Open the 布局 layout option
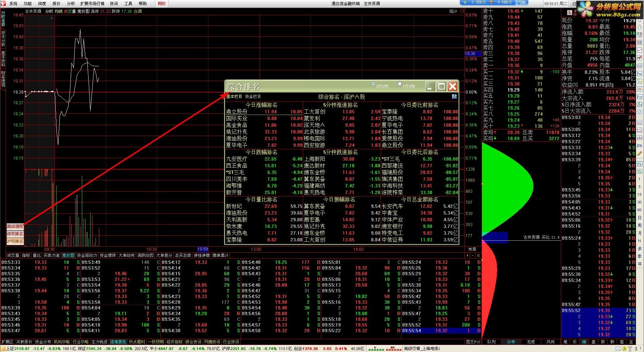Viewport: 644px width, 352px height. (472, 249)
